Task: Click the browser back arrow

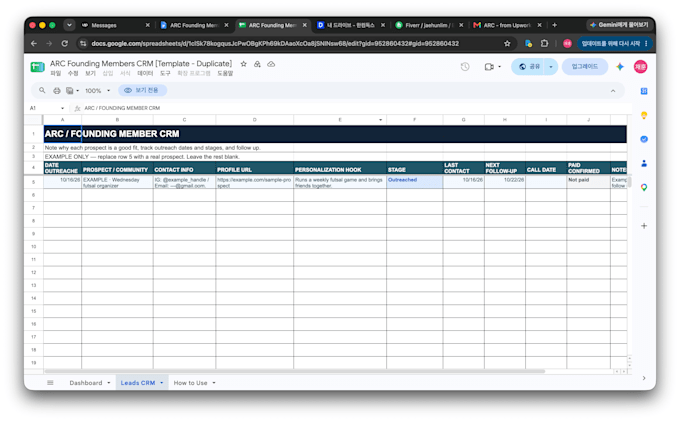Action: pos(34,43)
